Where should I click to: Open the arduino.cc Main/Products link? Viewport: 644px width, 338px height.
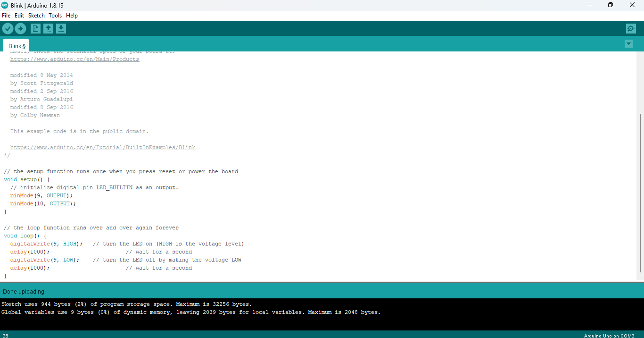click(74, 59)
